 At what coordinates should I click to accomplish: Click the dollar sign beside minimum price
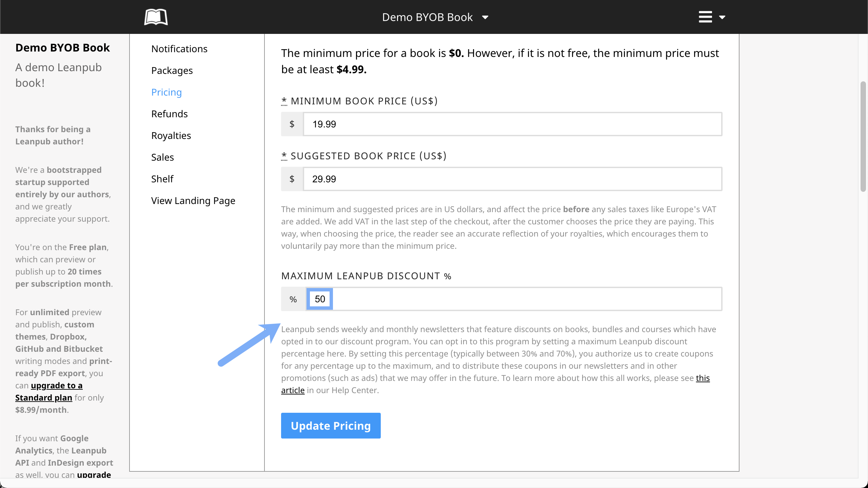tap(292, 124)
